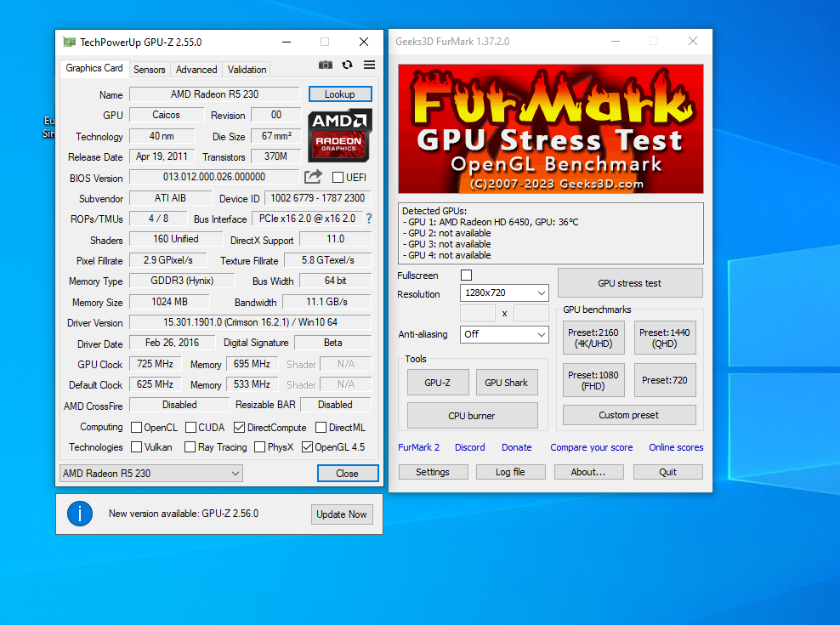Image resolution: width=840 pixels, height=625 pixels.
Task: Switch to the Validation tab
Action: point(247,70)
